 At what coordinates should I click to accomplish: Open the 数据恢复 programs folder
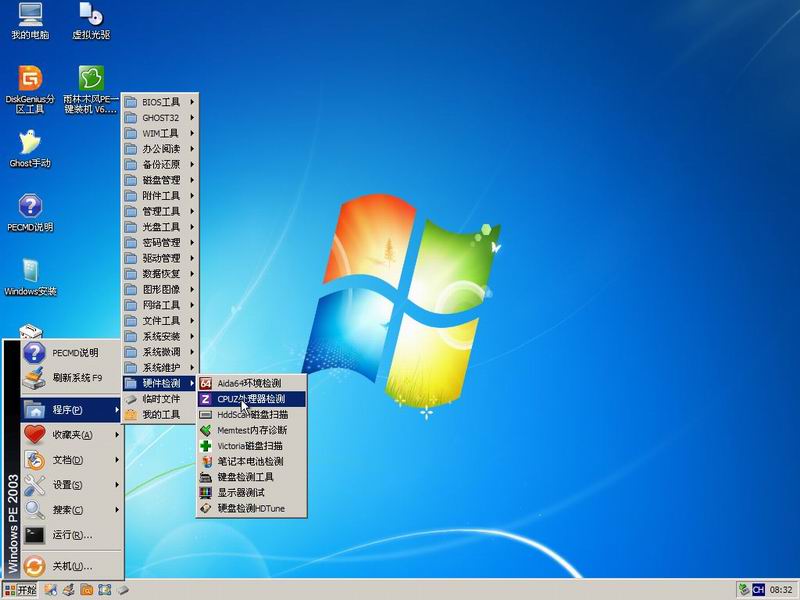160,274
